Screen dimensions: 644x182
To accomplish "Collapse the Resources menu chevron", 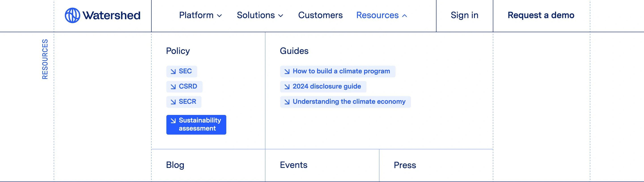I will pos(405,16).
